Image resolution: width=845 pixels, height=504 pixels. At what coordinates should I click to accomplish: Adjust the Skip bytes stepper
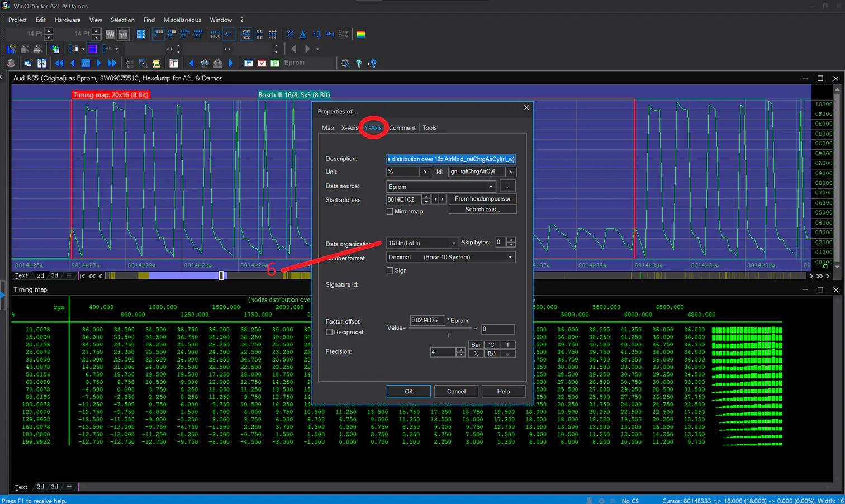pyautogui.click(x=511, y=242)
